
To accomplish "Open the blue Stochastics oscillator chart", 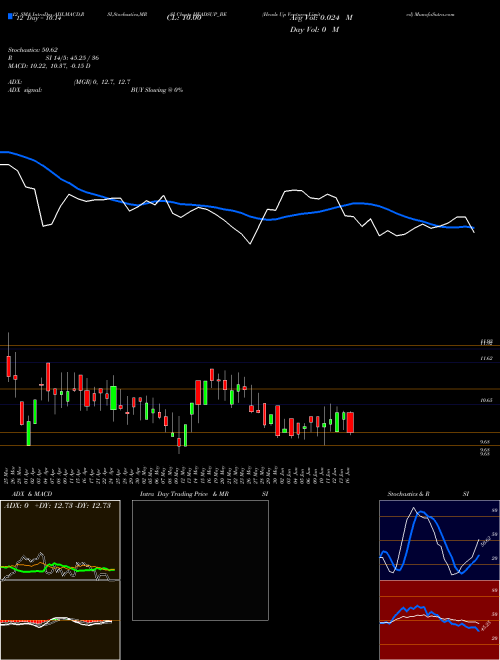I will [x=439, y=540].
